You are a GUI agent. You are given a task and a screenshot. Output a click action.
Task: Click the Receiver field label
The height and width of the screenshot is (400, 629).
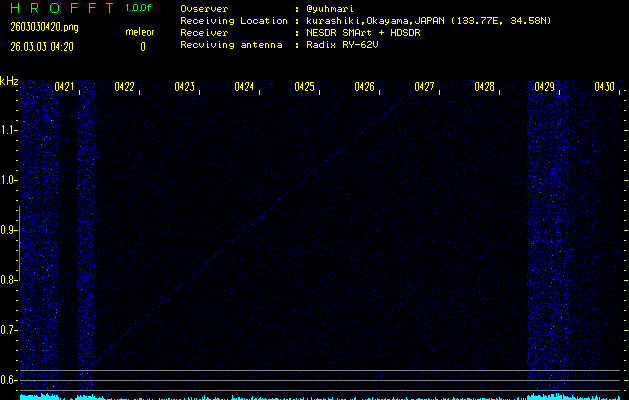pyautogui.click(x=204, y=33)
